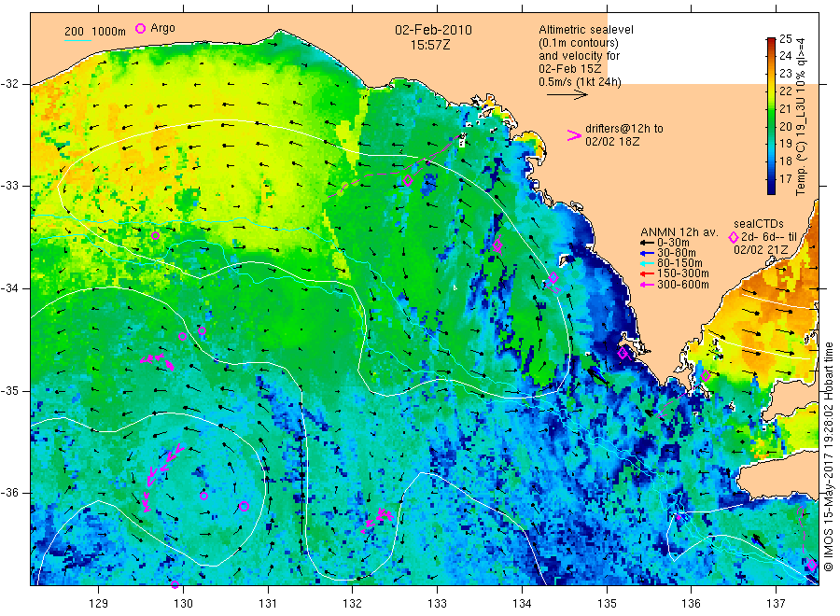Click the 137 longitude axis label
Viewport: 840px width, 616px height.
tap(776, 604)
